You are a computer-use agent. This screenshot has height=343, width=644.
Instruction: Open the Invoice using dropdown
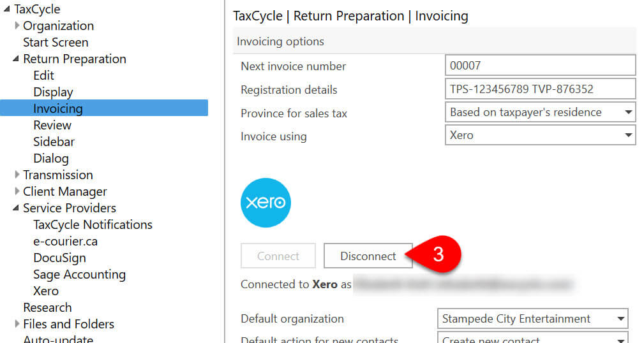pyautogui.click(x=628, y=136)
